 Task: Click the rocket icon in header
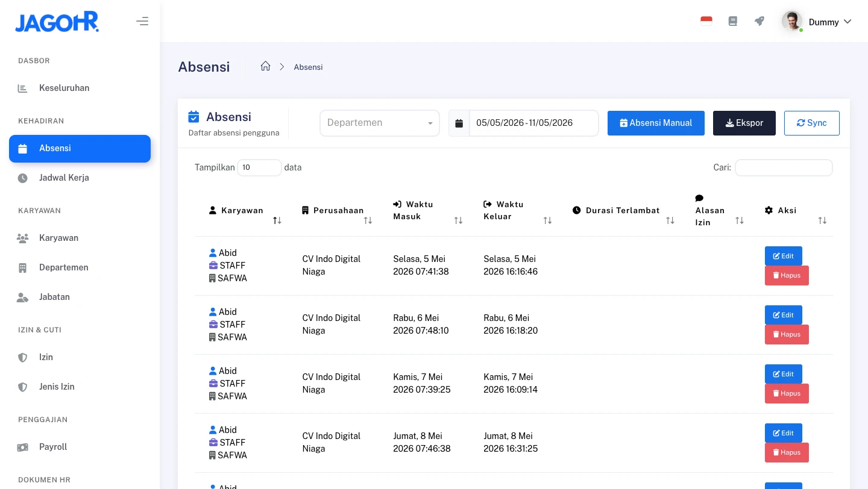point(759,21)
